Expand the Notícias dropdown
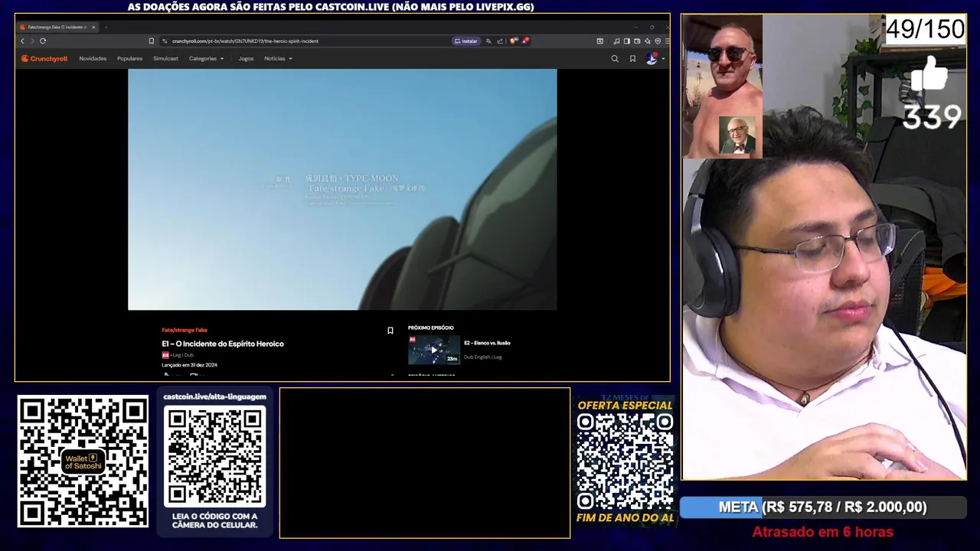The width and height of the screenshot is (980, 551). pos(278,58)
